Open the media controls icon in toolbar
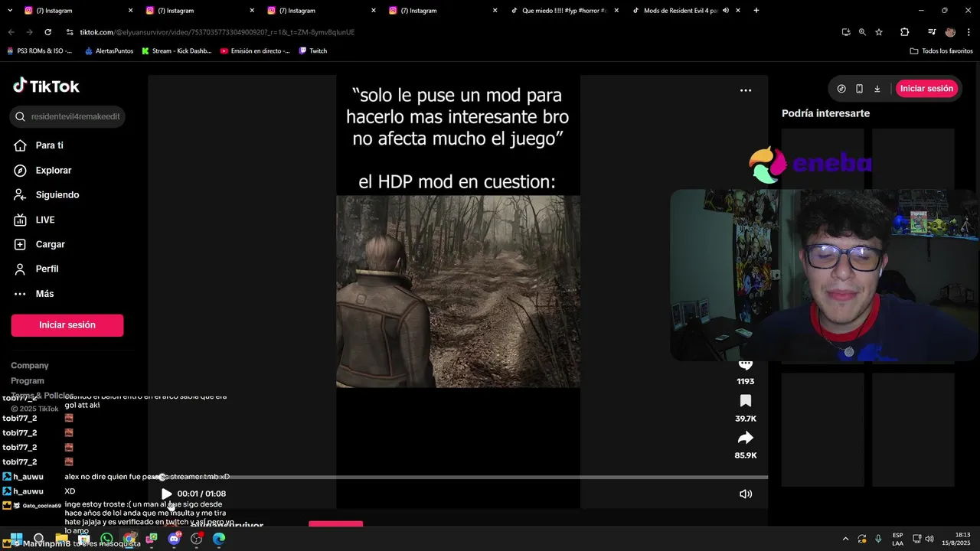The image size is (980, 551). [932, 32]
